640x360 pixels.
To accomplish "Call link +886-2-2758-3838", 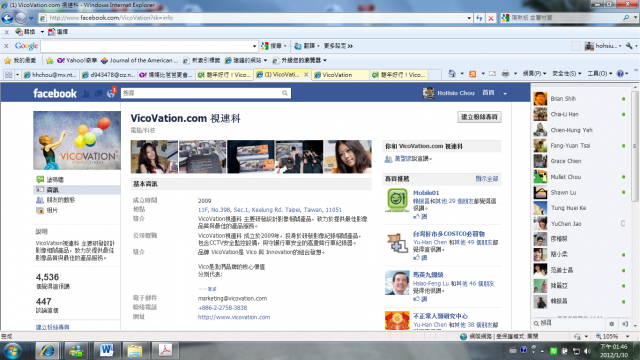I will (222, 308).
